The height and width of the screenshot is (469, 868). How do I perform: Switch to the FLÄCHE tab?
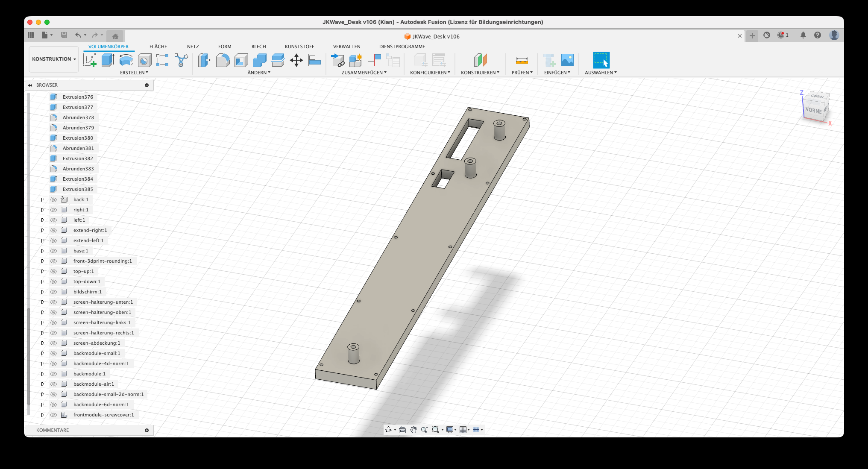pyautogui.click(x=158, y=47)
